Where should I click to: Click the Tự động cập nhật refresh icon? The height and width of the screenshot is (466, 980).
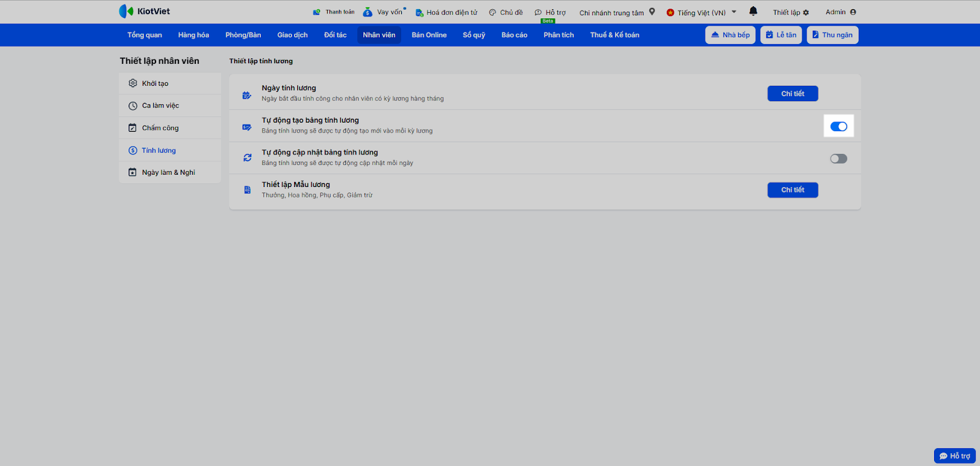247,158
